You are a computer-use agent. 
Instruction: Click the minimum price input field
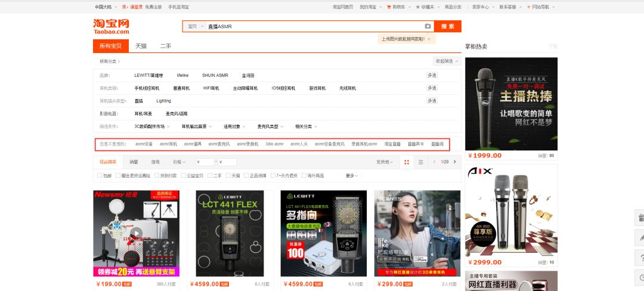[205, 162]
